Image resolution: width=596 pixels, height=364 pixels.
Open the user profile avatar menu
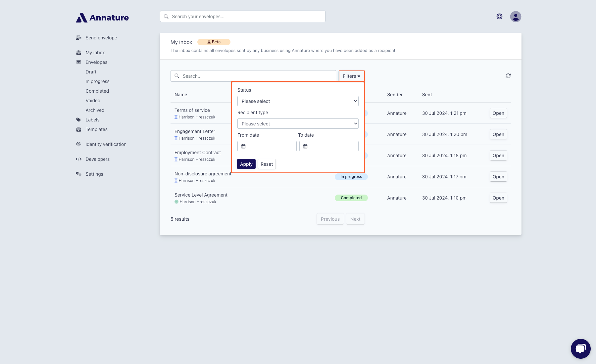pyautogui.click(x=515, y=17)
